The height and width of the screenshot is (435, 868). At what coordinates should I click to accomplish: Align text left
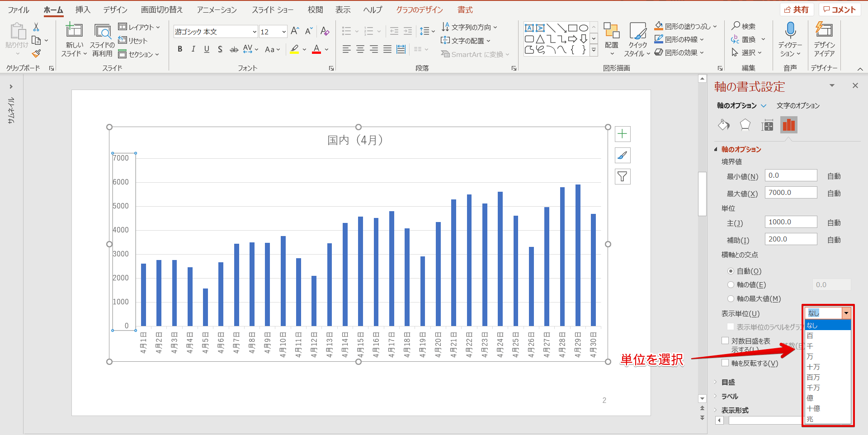(x=347, y=49)
